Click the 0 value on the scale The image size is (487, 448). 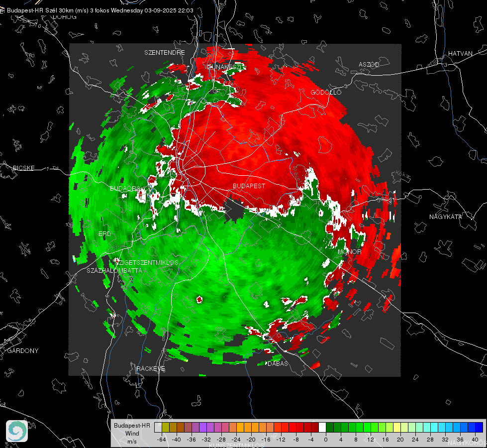(x=326, y=440)
